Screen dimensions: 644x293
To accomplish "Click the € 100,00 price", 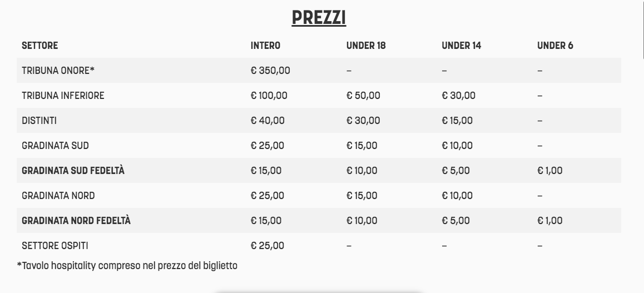I will click(x=269, y=96).
